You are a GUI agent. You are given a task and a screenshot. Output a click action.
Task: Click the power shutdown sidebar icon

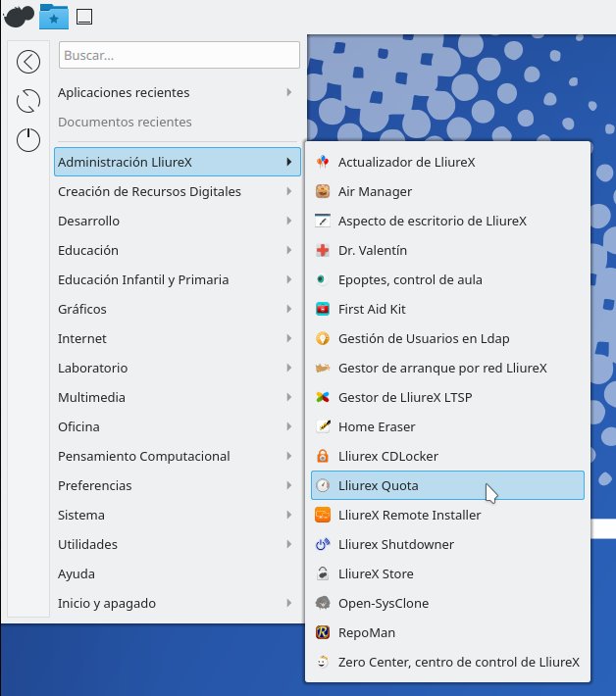tap(28, 140)
